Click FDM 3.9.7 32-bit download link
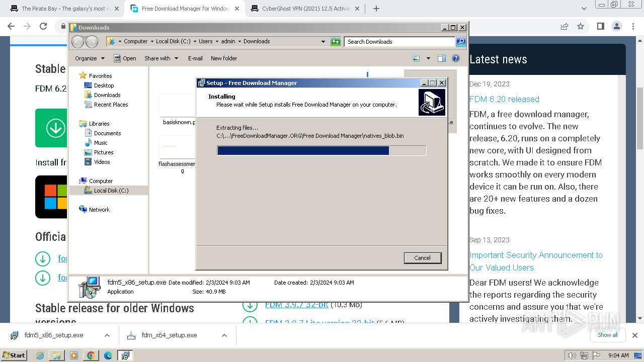This screenshot has height=362, width=644. [x=296, y=305]
